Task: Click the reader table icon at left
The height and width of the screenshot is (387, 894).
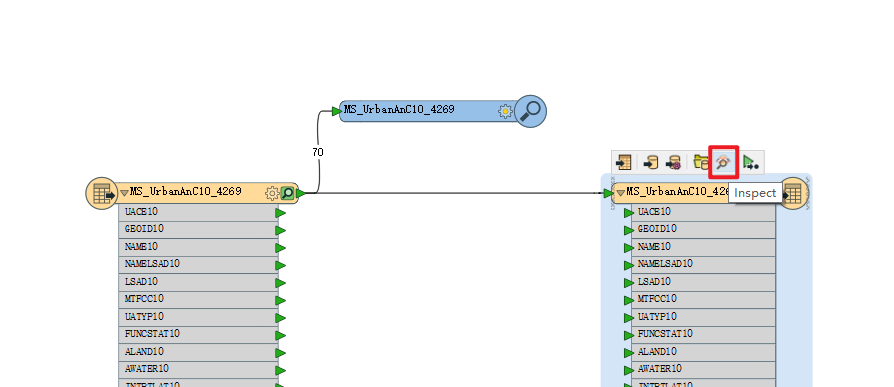Action: click(102, 193)
